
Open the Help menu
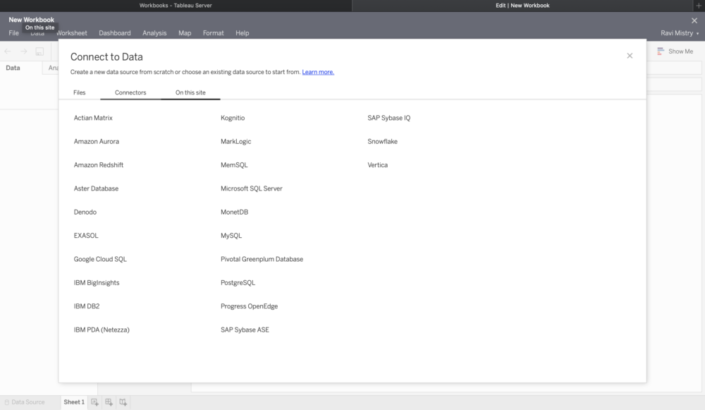pos(242,33)
